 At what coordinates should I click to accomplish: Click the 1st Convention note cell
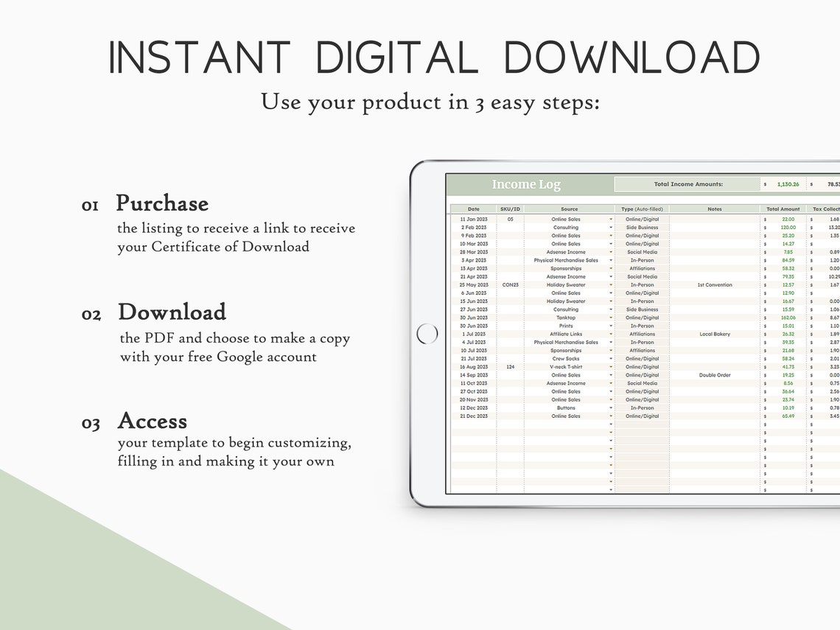(715, 285)
